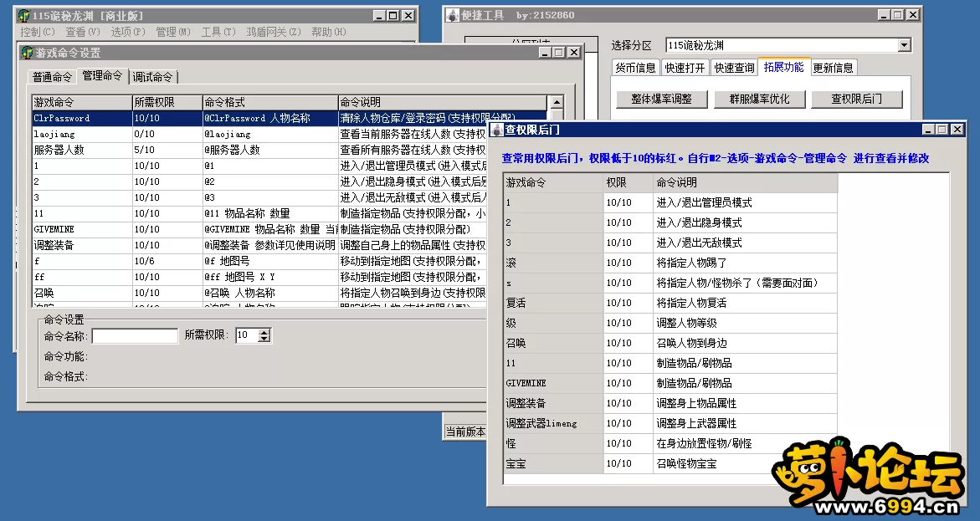
Task: Switch to the 管理命令 tab
Action: tap(102, 75)
